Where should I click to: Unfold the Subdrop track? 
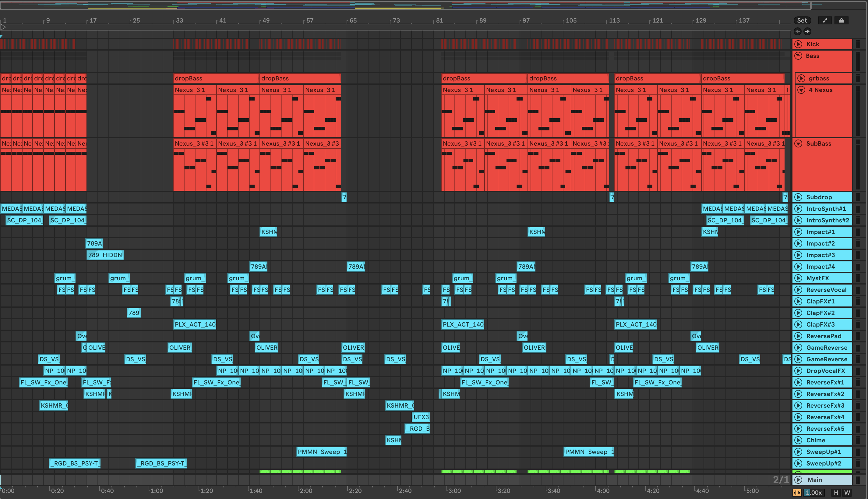coord(798,197)
